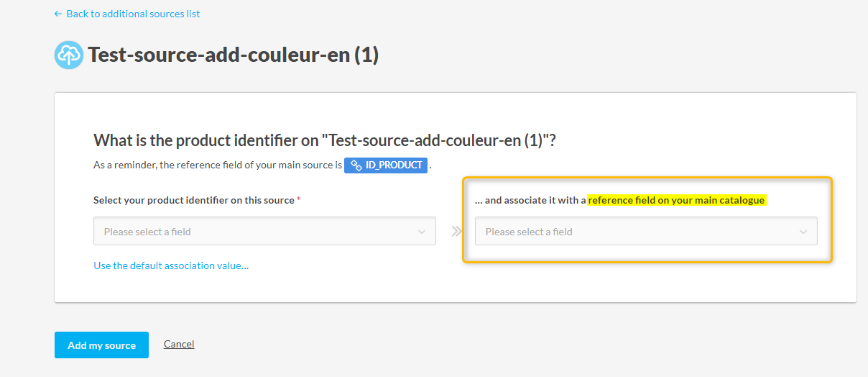Open the product identifier field dropdown
This screenshot has height=377, width=868.
click(x=264, y=232)
